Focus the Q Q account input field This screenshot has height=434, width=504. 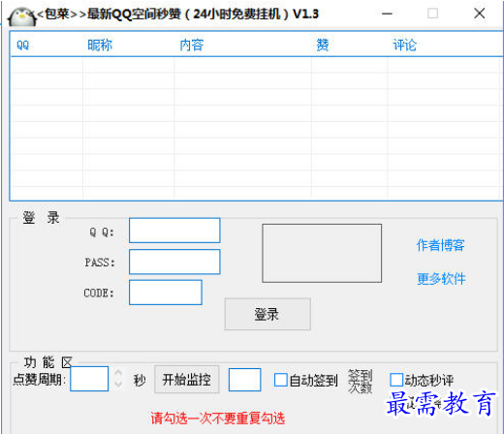pos(174,231)
